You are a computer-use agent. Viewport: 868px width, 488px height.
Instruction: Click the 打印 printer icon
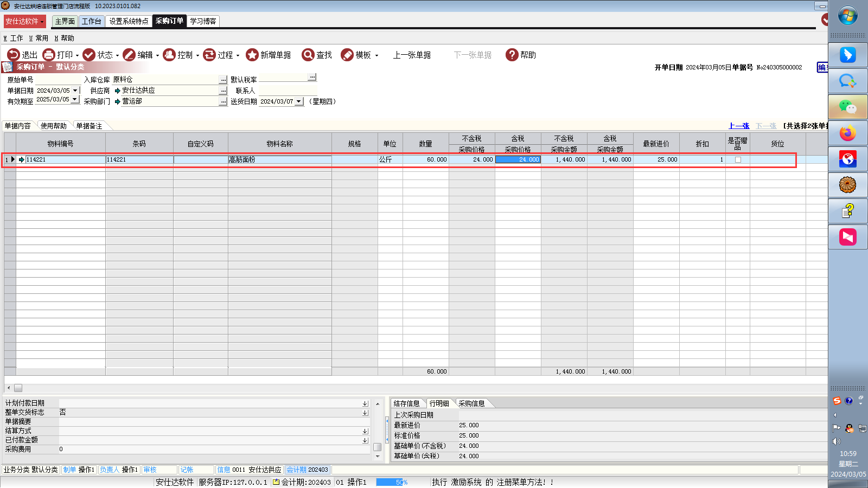click(x=49, y=55)
